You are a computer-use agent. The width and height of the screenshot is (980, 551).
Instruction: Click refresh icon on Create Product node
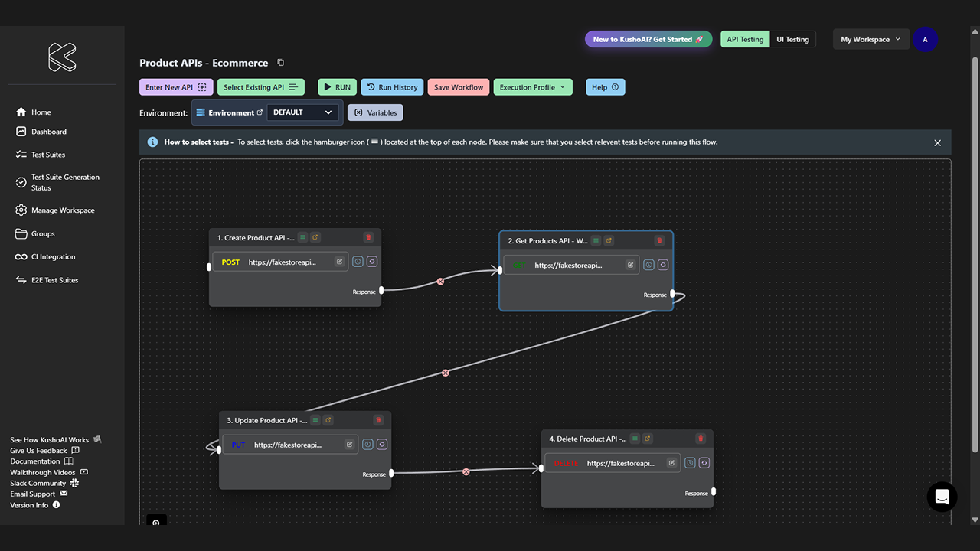click(372, 262)
